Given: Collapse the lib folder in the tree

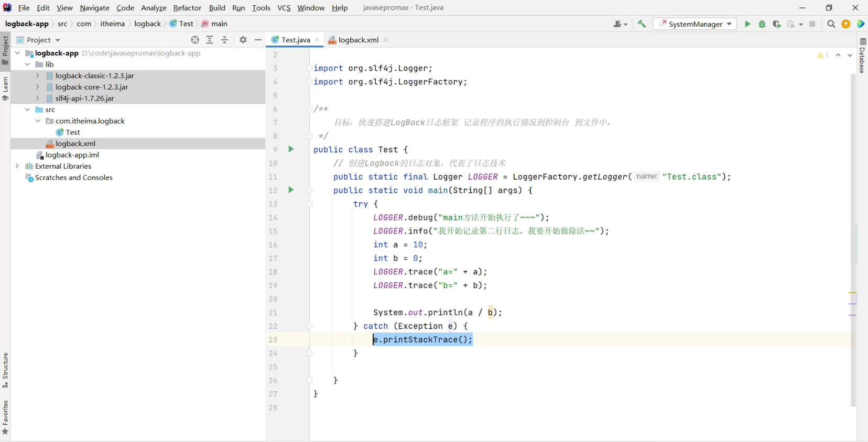Looking at the screenshot, I should [x=27, y=64].
